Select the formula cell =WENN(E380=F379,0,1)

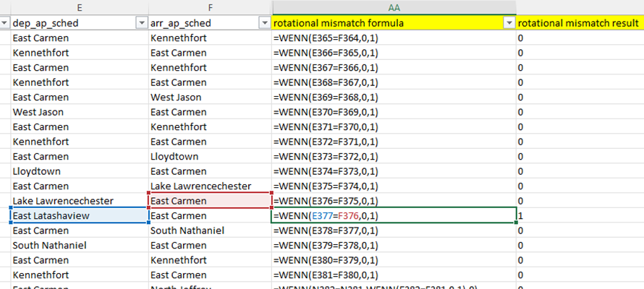coord(394,260)
